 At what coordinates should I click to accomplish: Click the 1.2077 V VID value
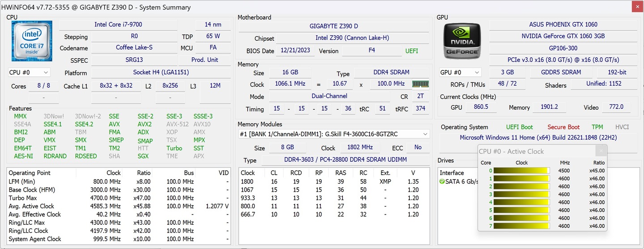click(x=218, y=206)
